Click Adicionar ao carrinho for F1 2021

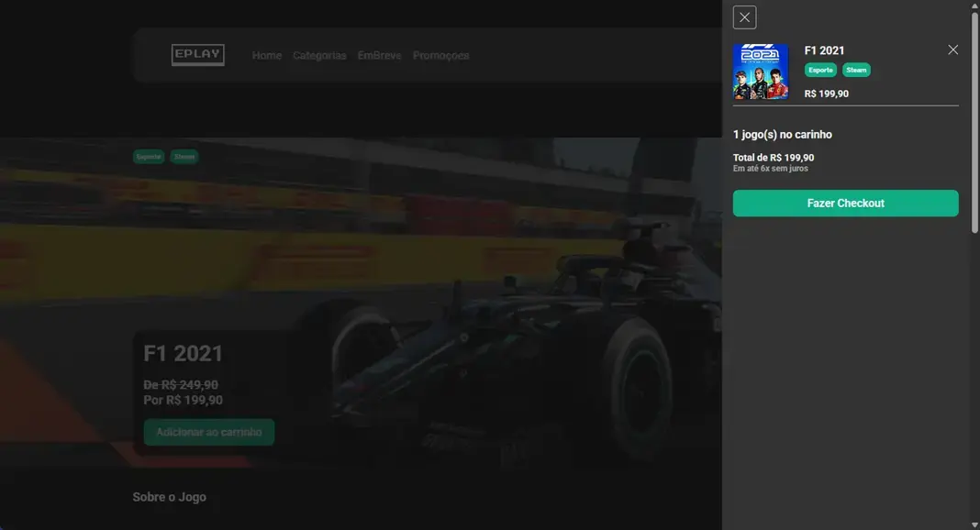click(208, 432)
